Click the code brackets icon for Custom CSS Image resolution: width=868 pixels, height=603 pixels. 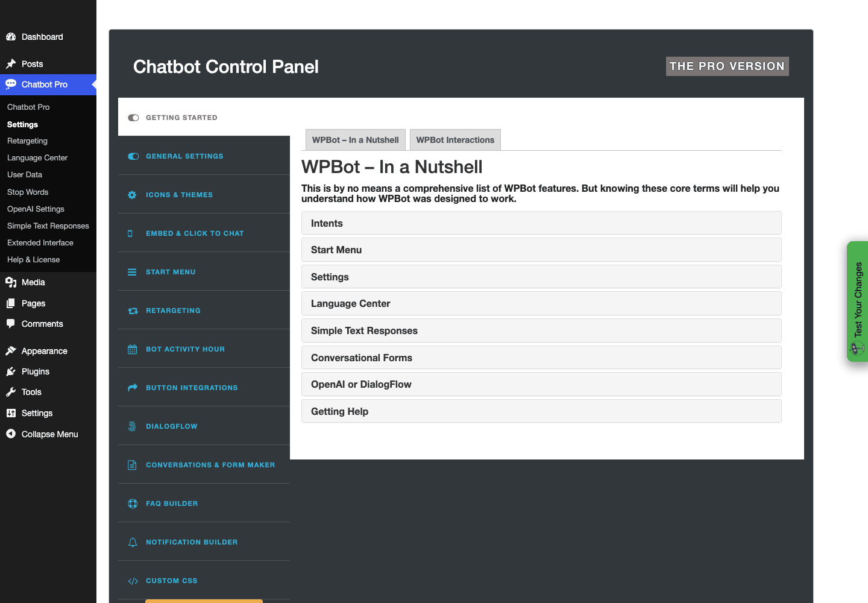click(x=133, y=581)
